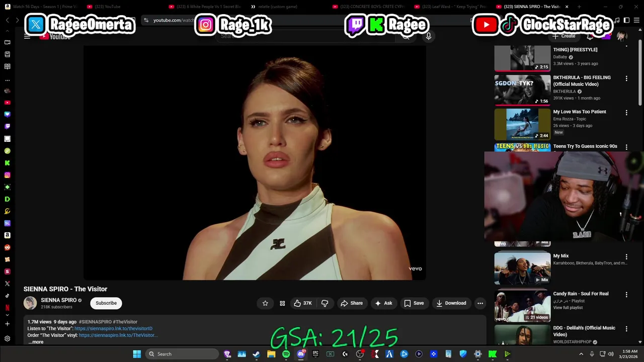
Task: Click the grid icon next to the like button
Action: click(282, 303)
